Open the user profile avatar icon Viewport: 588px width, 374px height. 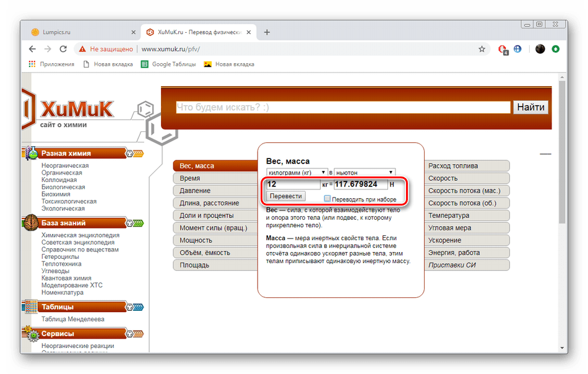540,49
